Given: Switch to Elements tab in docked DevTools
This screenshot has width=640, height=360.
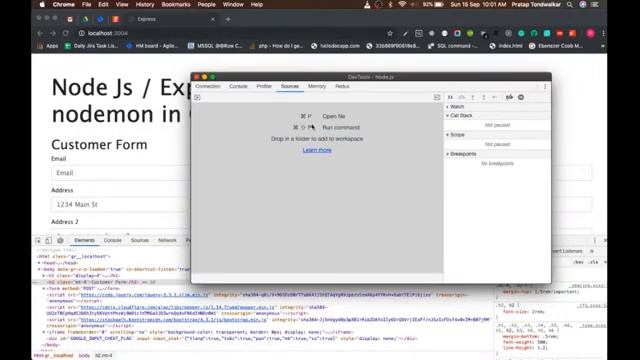Looking at the screenshot, I should point(84,240).
